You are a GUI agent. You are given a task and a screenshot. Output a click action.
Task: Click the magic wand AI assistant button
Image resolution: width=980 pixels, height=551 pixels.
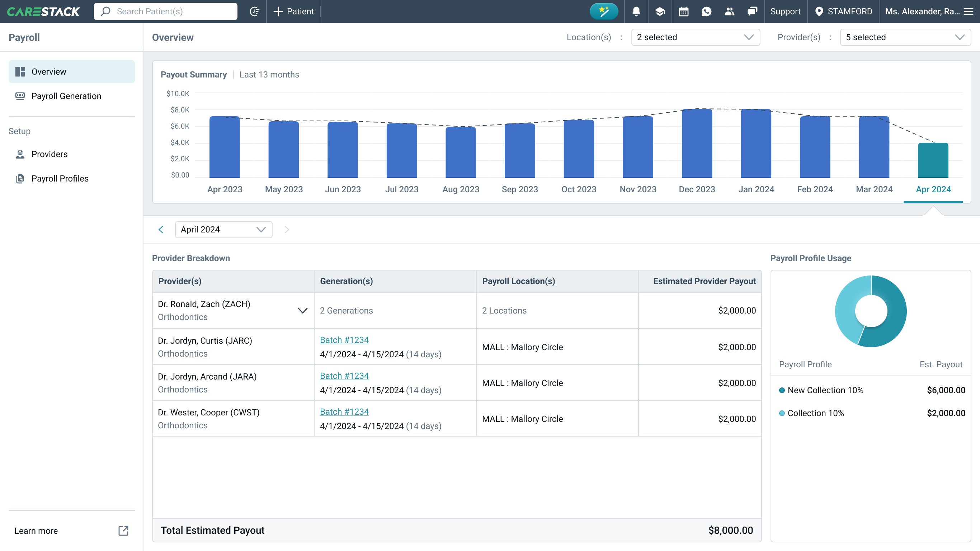603,11
